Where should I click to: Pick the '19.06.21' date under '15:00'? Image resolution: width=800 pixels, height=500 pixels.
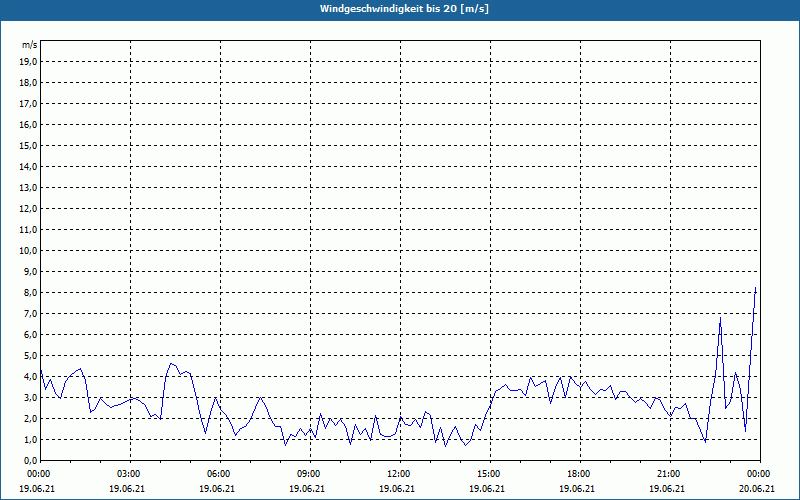point(487,488)
